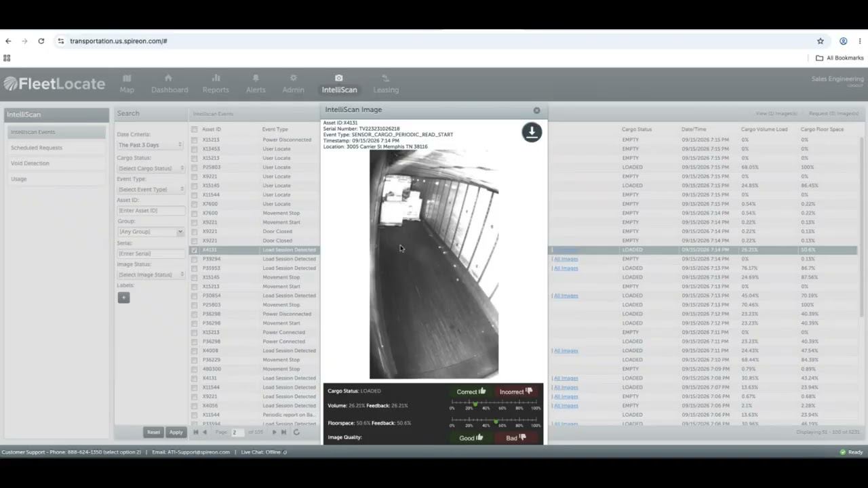Select the IntelliScan camera tab
The width and height of the screenshot is (868, 488).
pos(339,83)
